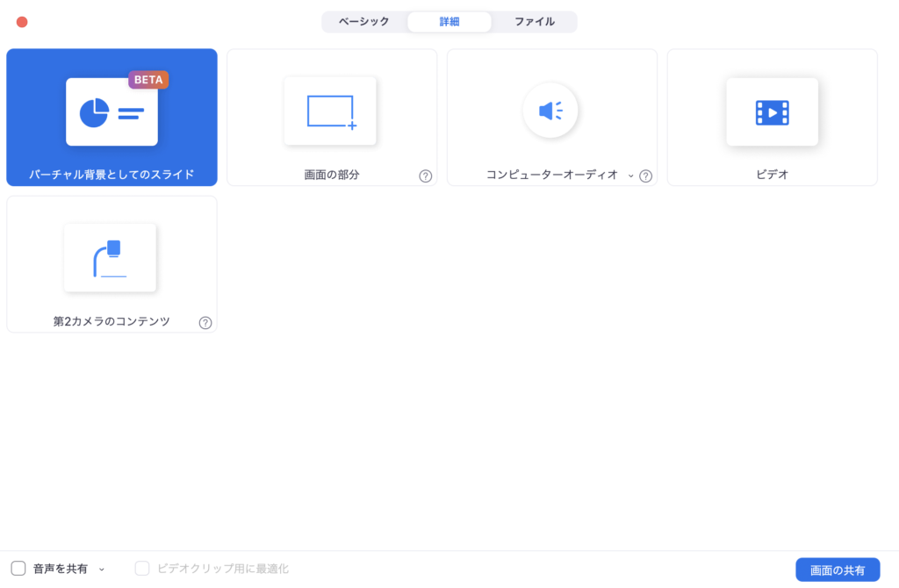Switch to the ファイル tab
This screenshot has height=588, width=899.
point(535,22)
